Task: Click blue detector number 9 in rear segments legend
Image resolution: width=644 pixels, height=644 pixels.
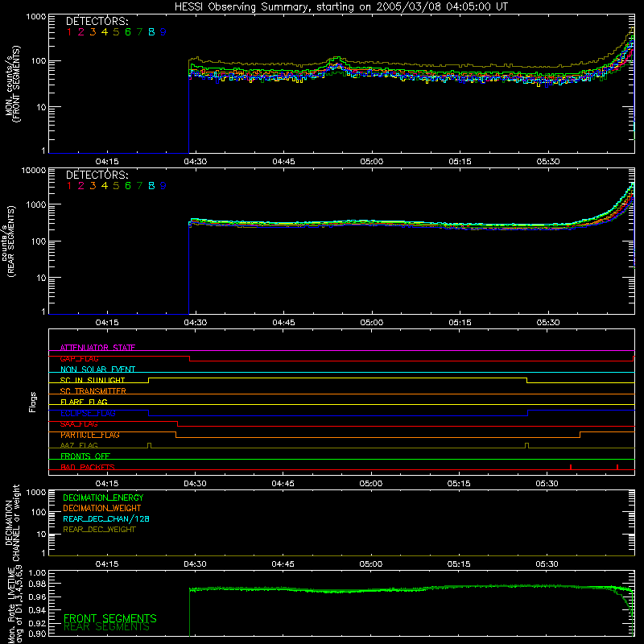Action: click(x=163, y=186)
